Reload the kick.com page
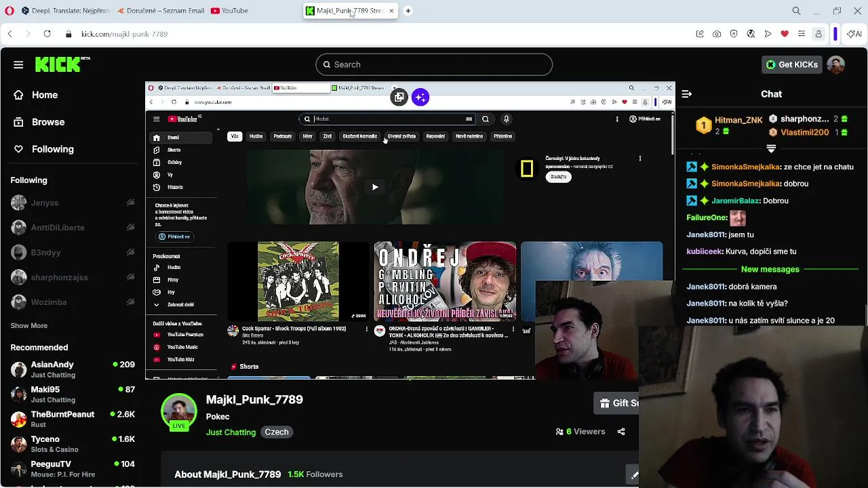Image resolution: width=868 pixels, height=488 pixels. (47, 34)
